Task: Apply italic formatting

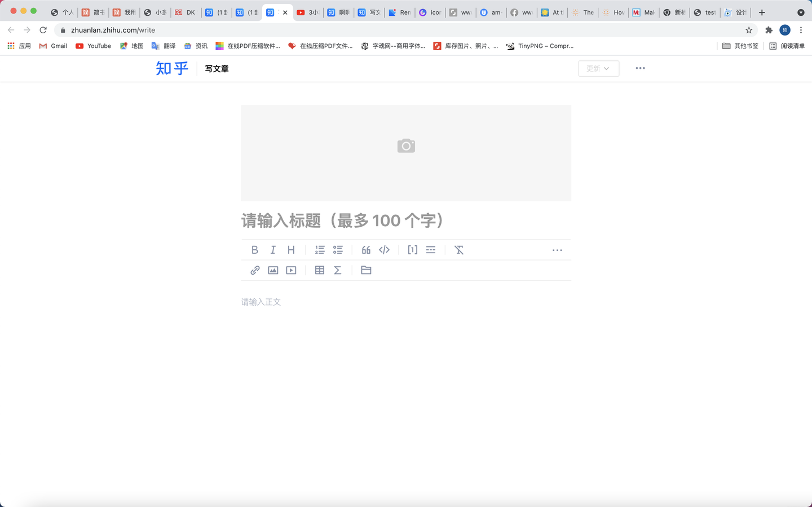Action: [x=273, y=249]
